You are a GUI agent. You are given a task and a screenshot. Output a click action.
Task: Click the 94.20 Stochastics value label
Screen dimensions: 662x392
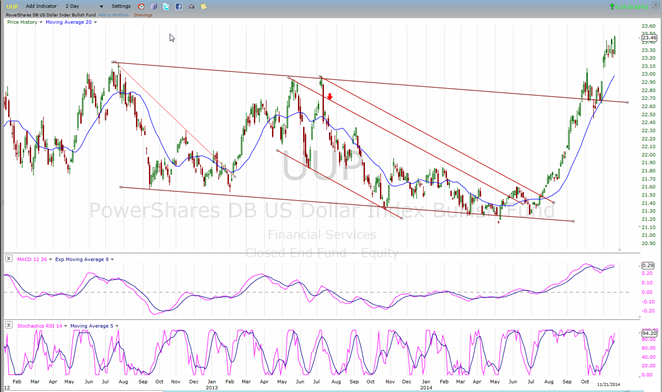648,333
